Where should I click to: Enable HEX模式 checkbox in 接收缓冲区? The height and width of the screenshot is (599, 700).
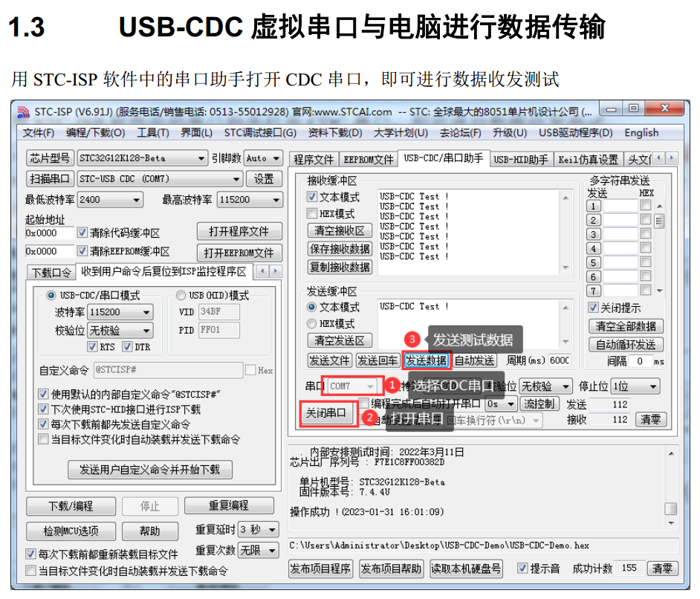coord(312,213)
